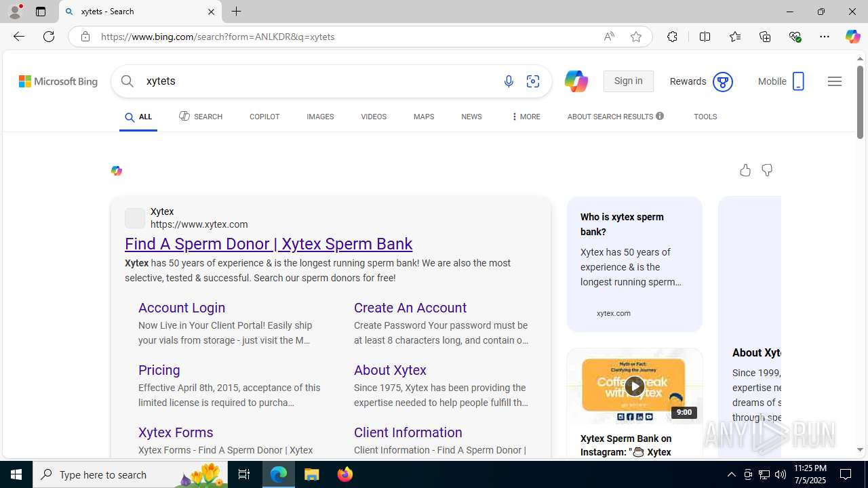Viewport: 868px width, 488px height.
Task: Open Copilot sidebar in Edge toolbar
Action: click(852, 37)
